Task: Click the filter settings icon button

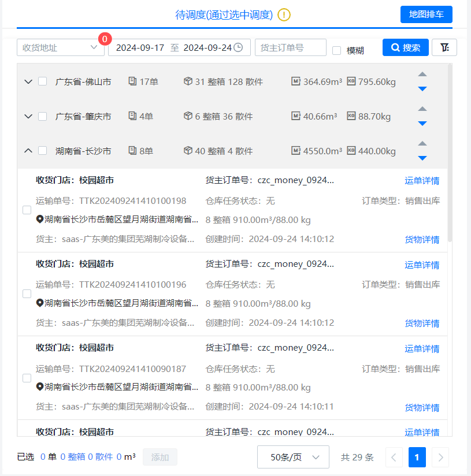Action: [x=444, y=47]
